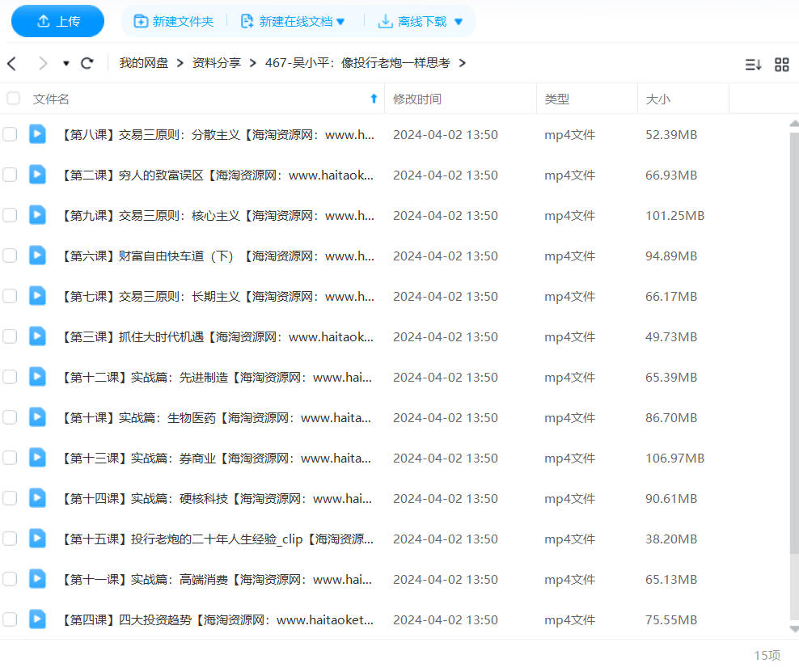This screenshot has height=672, width=799.
Task: Open file 【第九课】交易三原则：核心主义
Action: [217, 215]
